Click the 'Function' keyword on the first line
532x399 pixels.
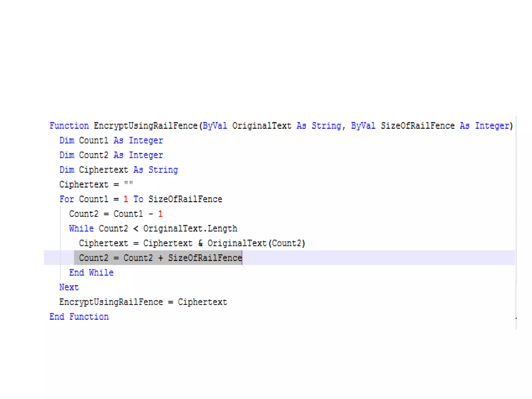pyautogui.click(x=69, y=126)
